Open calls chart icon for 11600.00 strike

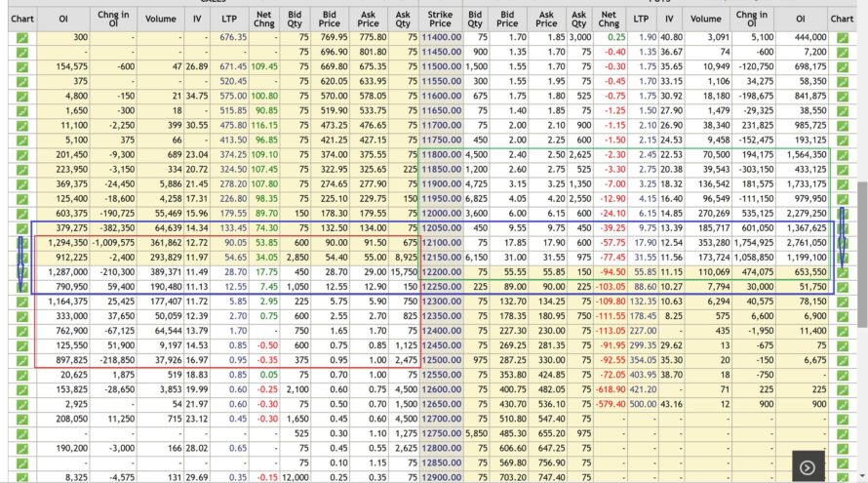pyautogui.click(x=21, y=97)
